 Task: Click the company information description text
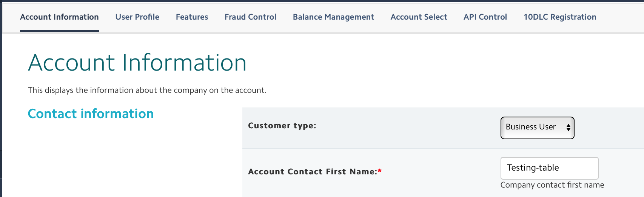(147, 90)
